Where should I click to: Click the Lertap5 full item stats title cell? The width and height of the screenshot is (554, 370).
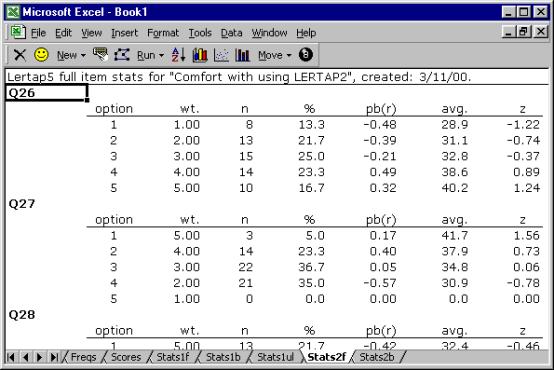(239, 77)
